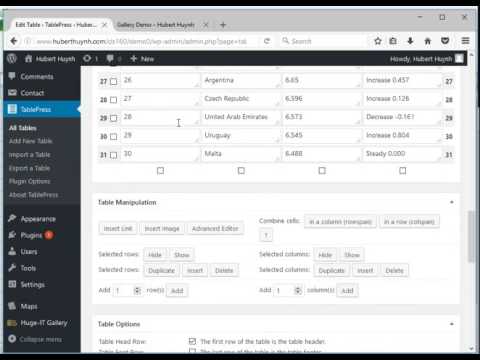Open the updates icon in admin bar
This screenshot has height=360, width=480.
(90, 59)
